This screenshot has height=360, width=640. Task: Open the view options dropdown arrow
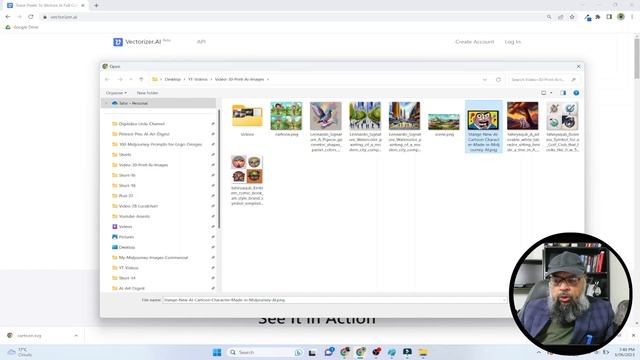point(551,93)
